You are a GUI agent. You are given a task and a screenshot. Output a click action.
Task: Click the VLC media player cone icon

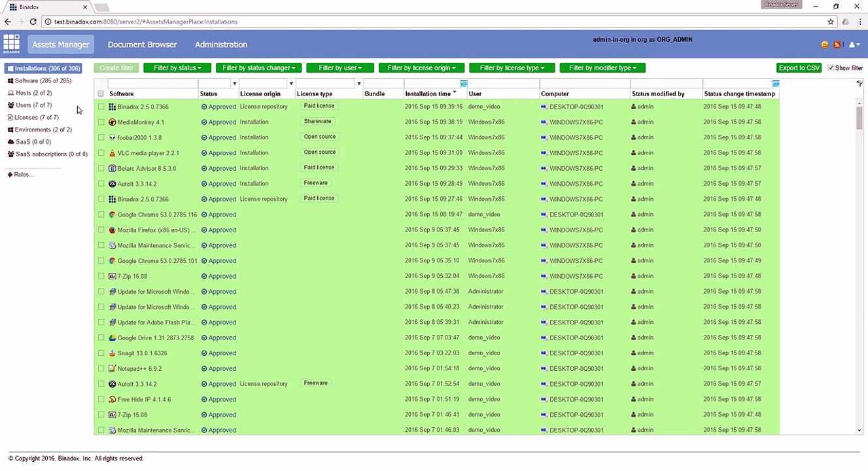pyautogui.click(x=113, y=153)
